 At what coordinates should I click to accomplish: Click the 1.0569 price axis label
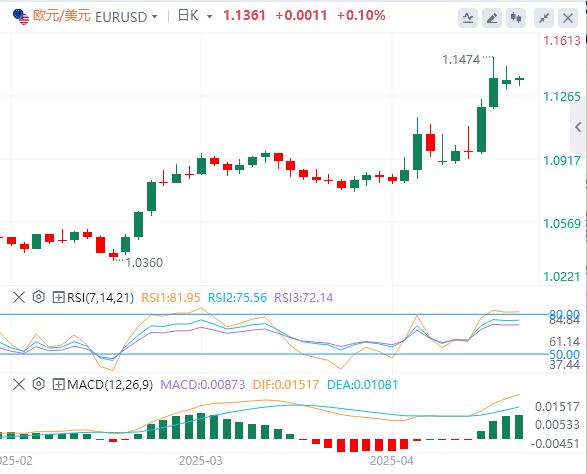tap(562, 224)
